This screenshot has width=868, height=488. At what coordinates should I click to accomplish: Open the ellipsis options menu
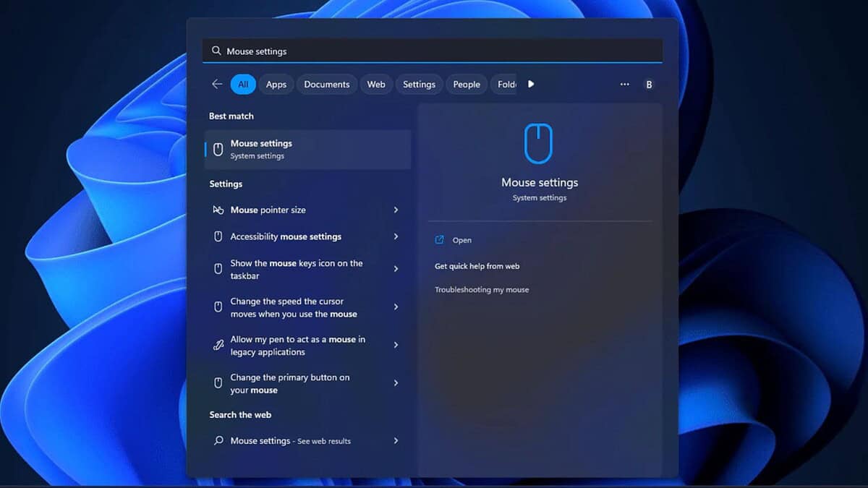coord(624,85)
